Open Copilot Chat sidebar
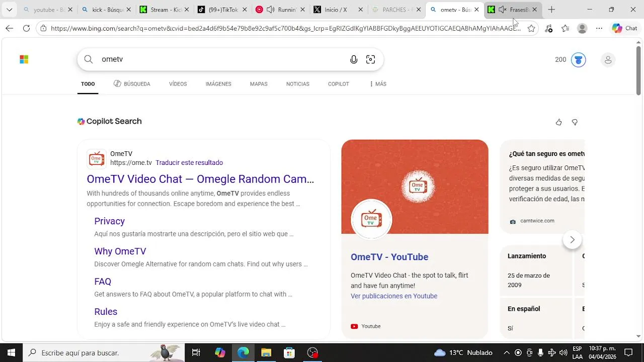The image size is (644, 362). coord(625,29)
